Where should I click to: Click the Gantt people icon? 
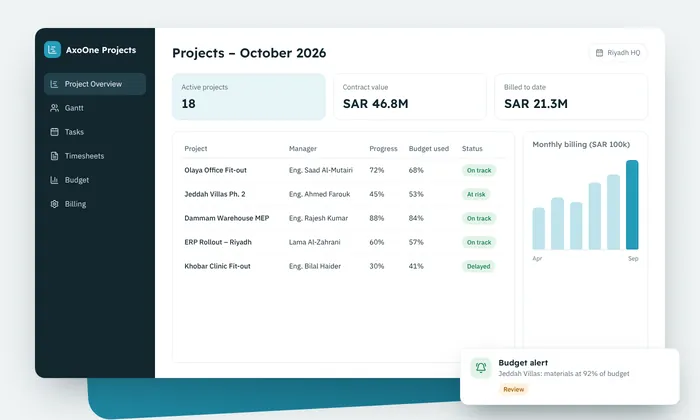pyautogui.click(x=54, y=108)
